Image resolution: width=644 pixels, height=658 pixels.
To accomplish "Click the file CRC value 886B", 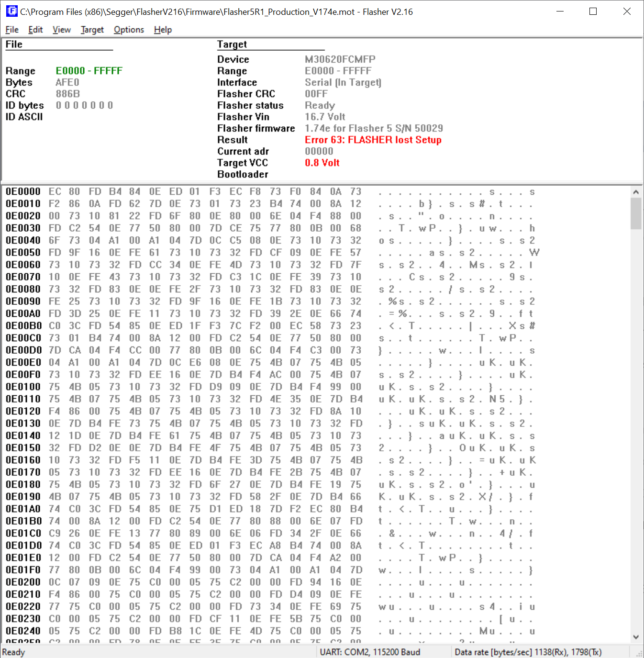I will click(x=68, y=94).
